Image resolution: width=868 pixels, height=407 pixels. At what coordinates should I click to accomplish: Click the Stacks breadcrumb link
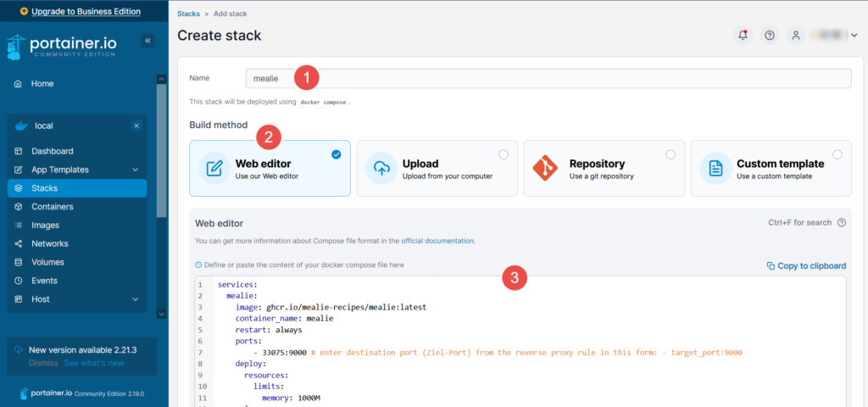click(188, 14)
